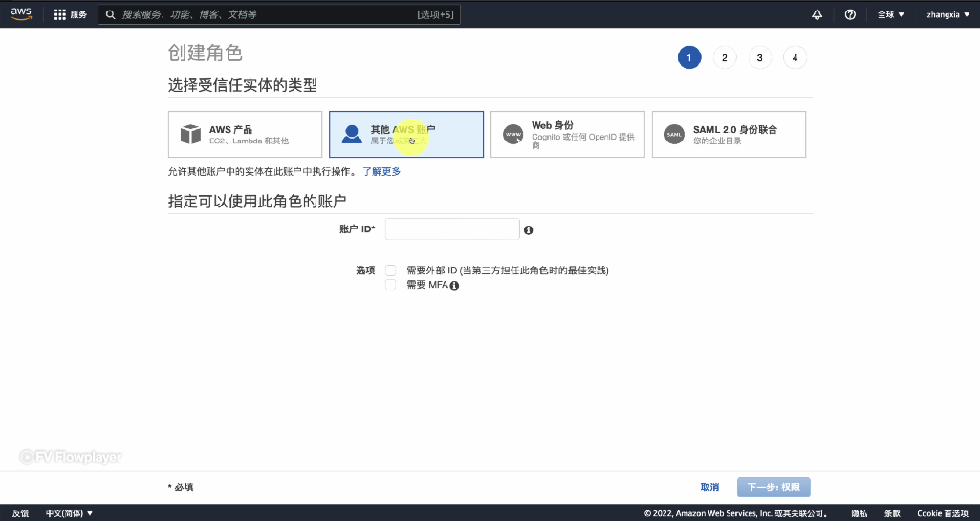The image size is (980, 521).
Task: Open the 反馈 feedback link
Action: (21, 513)
